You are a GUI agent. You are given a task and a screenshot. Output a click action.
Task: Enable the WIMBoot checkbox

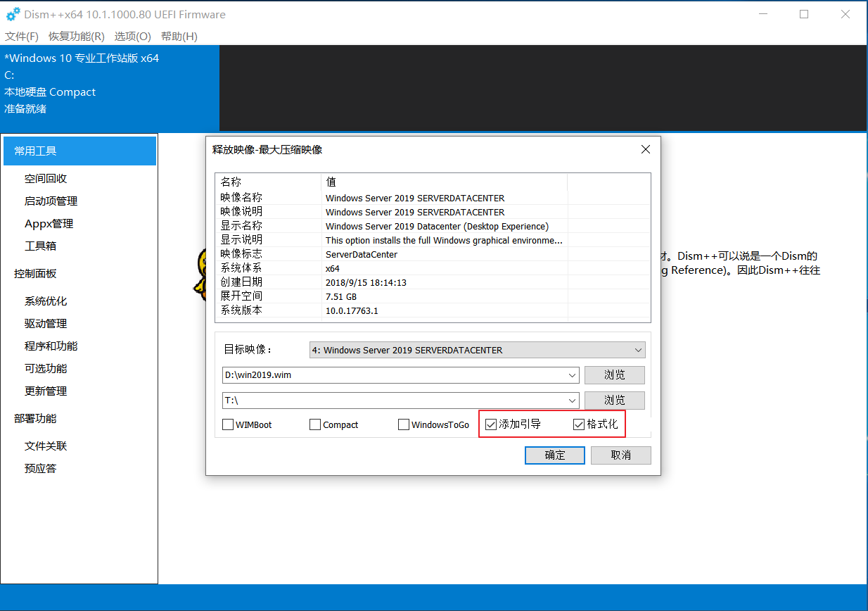click(228, 424)
